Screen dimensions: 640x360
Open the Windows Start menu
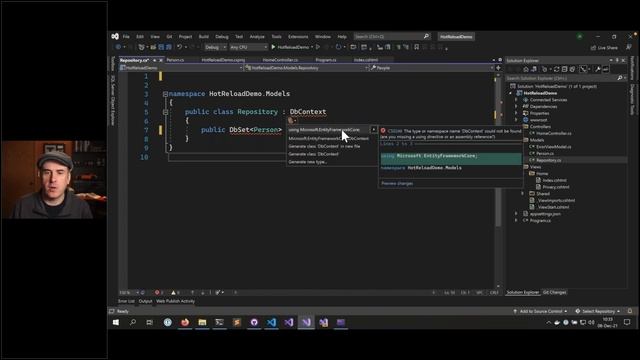click(x=116, y=322)
